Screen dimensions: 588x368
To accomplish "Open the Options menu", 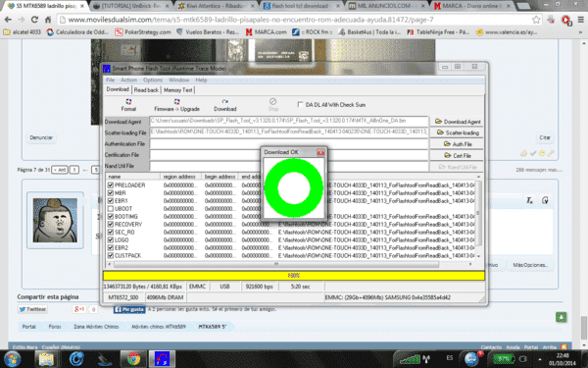I will tap(153, 80).
